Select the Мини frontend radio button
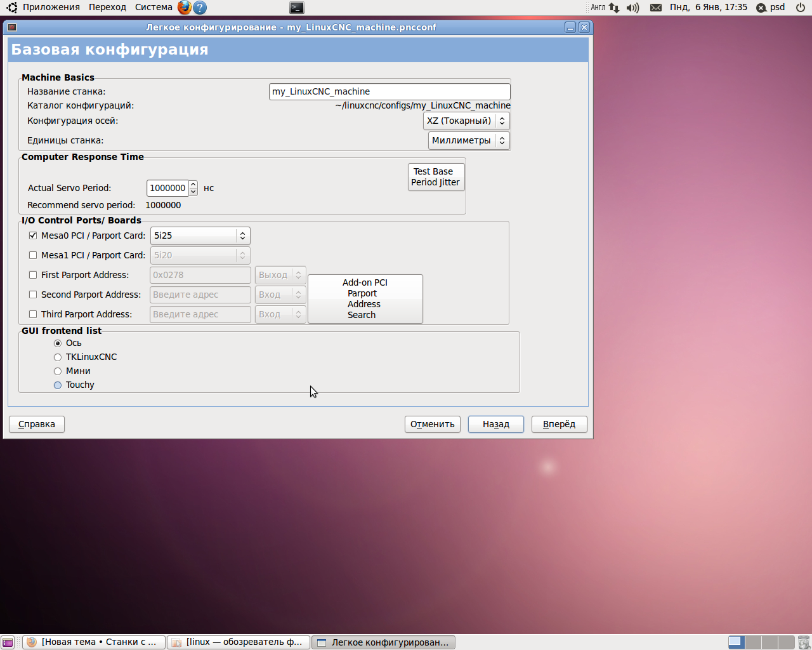 click(58, 371)
